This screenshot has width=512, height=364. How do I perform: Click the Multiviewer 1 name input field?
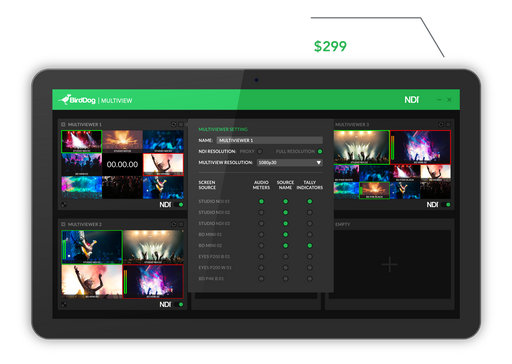coord(270,140)
